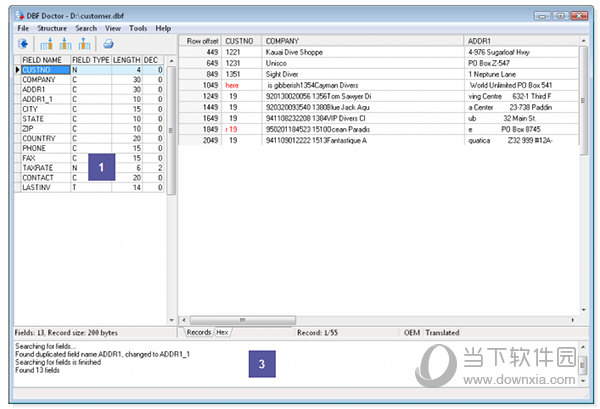Click the OEM status bar indicator

[x=412, y=332]
